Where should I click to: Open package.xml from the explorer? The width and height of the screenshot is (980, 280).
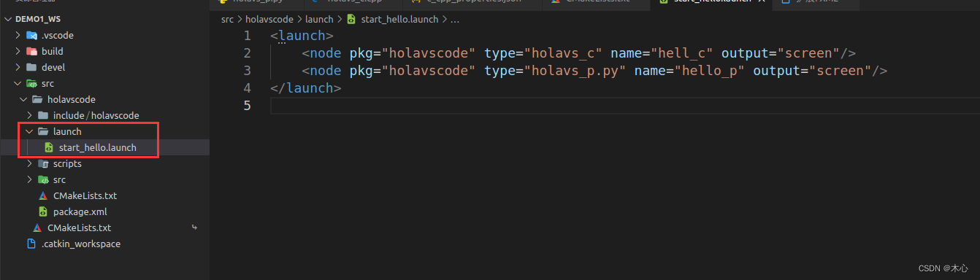coord(80,211)
